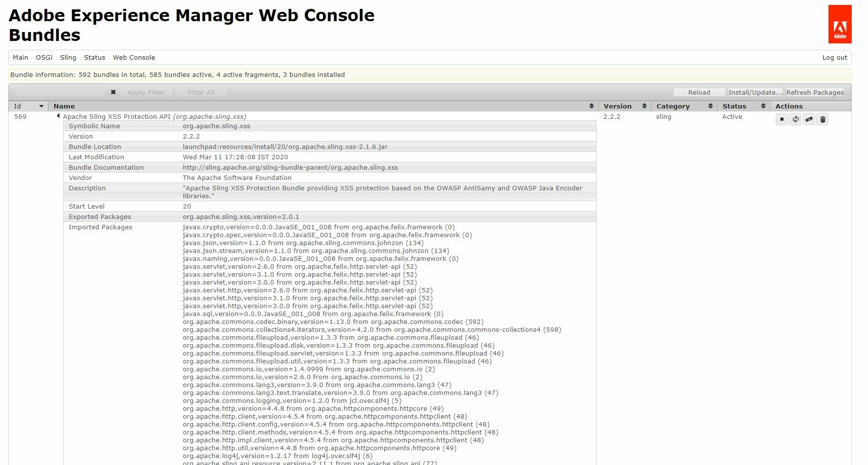Click javax.sql import line
This screenshot has width=868, height=465.
click(313, 314)
